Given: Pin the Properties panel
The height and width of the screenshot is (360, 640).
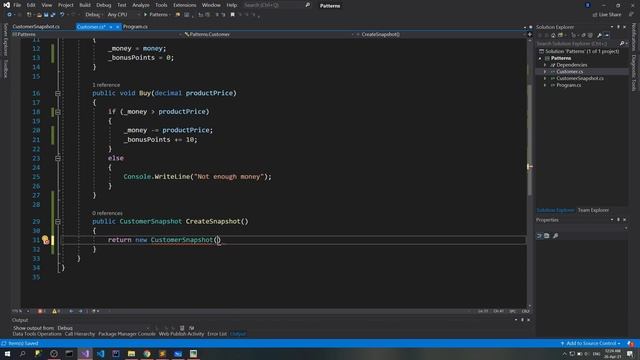Looking at the screenshot, I should coord(618,220).
